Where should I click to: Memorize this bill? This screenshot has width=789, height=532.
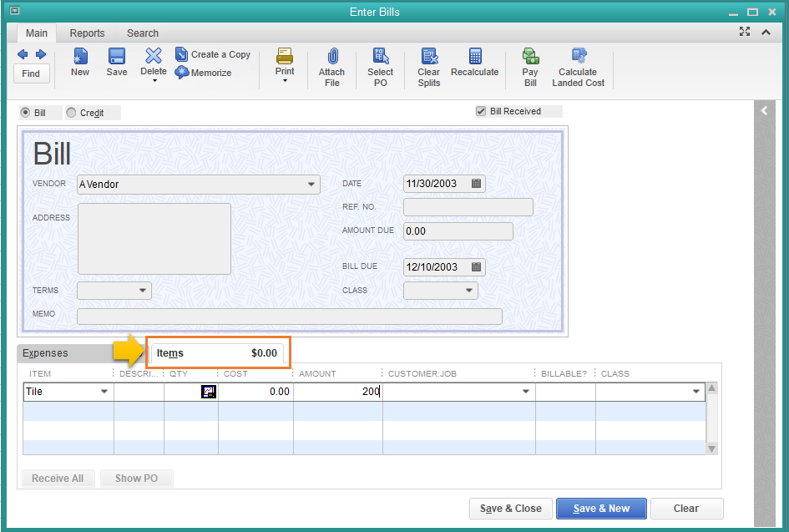pyautogui.click(x=203, y=73)
